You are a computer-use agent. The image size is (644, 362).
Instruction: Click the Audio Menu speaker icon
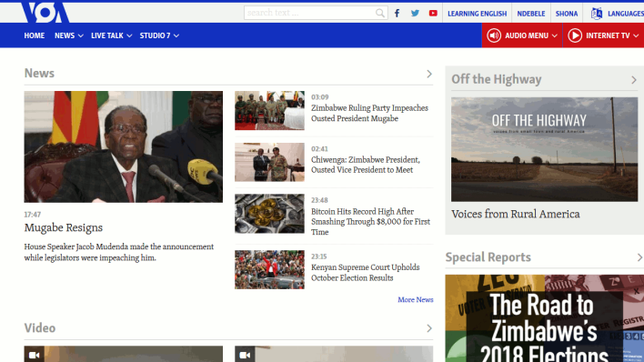tap(494, 35)
